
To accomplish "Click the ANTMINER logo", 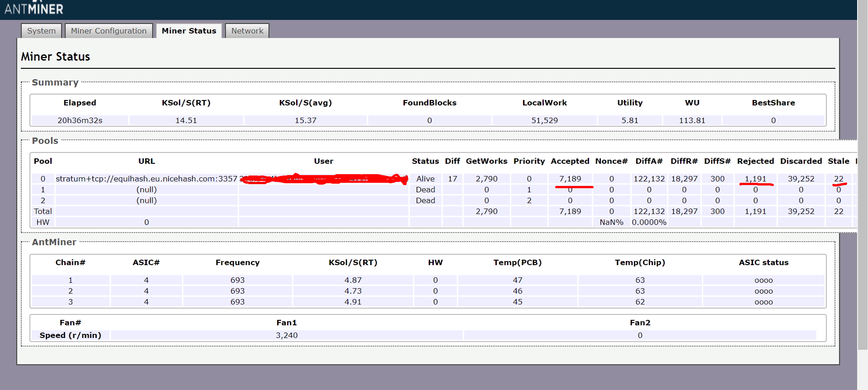I will point(34,8).
